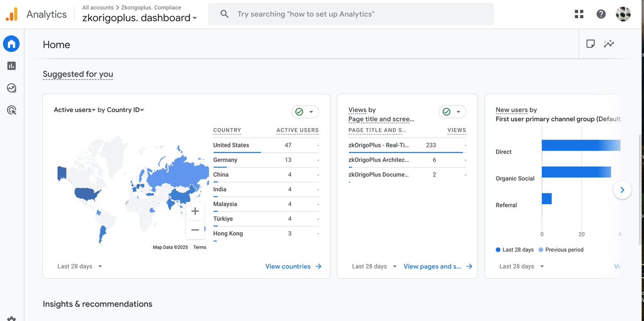This screenshot has height=321, width=644.
Task: Click the Suggested for you heading
Action: 78,74
